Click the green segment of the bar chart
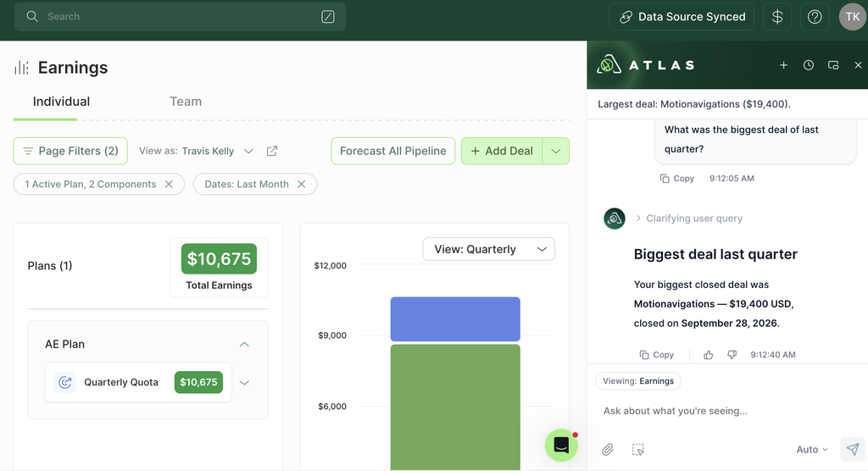The image size is (868, 471). click(x=455, y=407)
